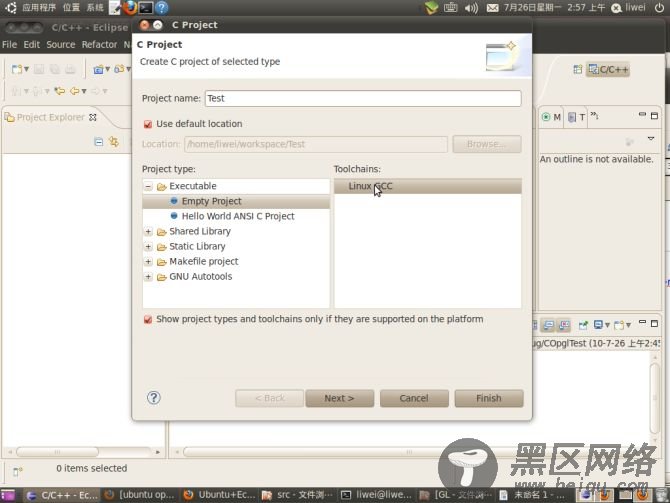Open text editor launcher in top panel

click(x=115, y=7)
